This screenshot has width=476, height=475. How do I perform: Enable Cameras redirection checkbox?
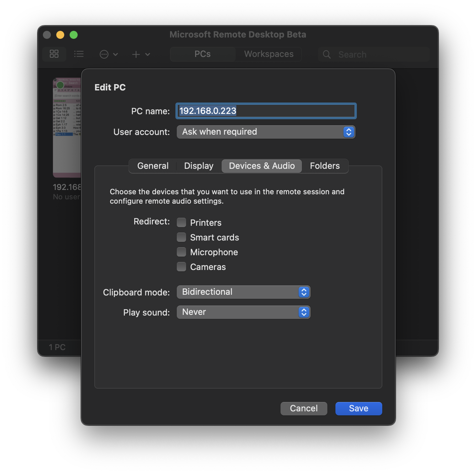click(x=181, y=267)
